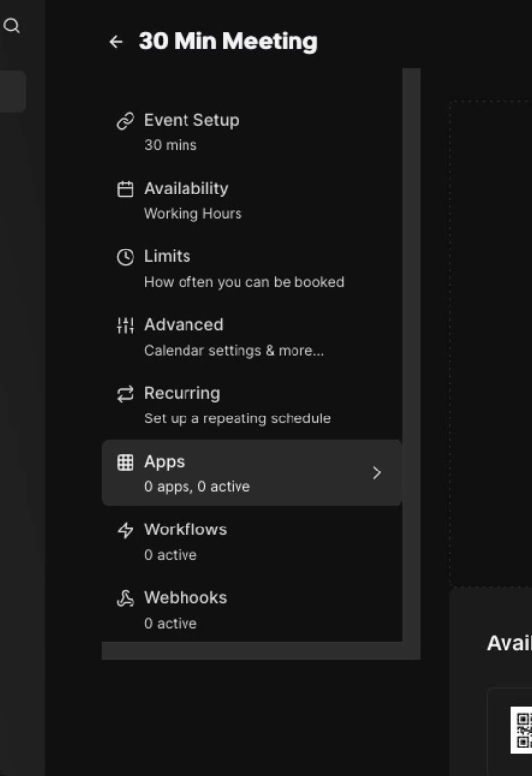Click '0 active' under Workflows

click(171, 555)
